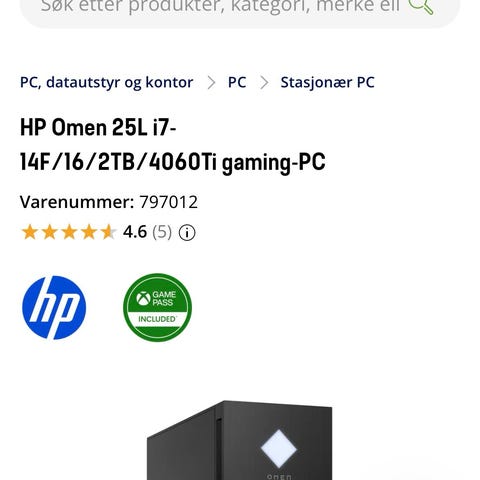Viewport: 480px width, 480px height.
Task: Go to the 'PC' breadcrumb category
Action: pos(237,82)
